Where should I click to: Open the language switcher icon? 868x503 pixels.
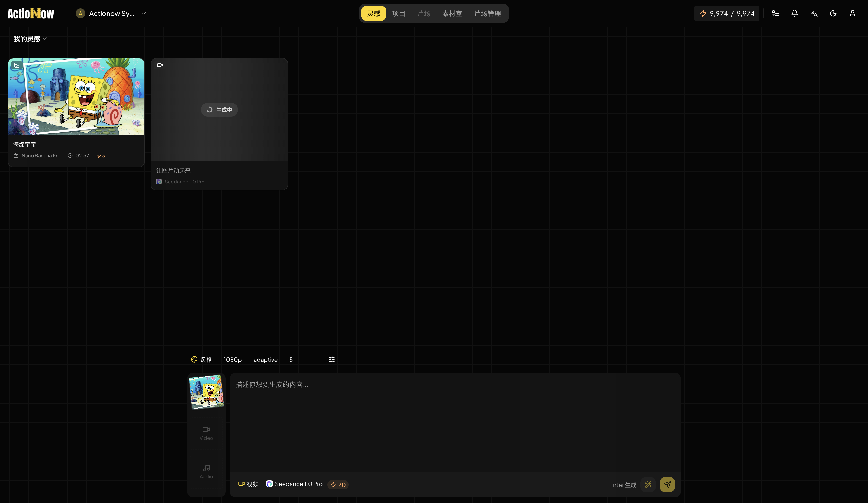814,13
